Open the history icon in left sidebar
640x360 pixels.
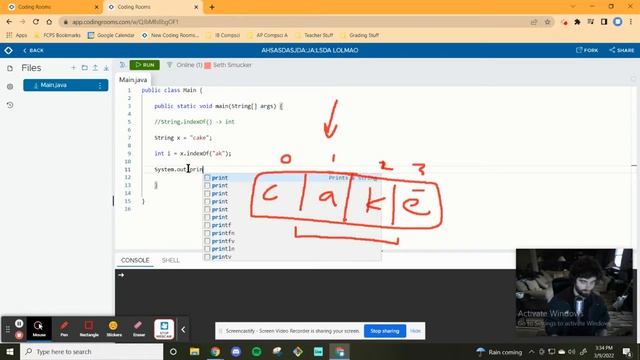10,105
